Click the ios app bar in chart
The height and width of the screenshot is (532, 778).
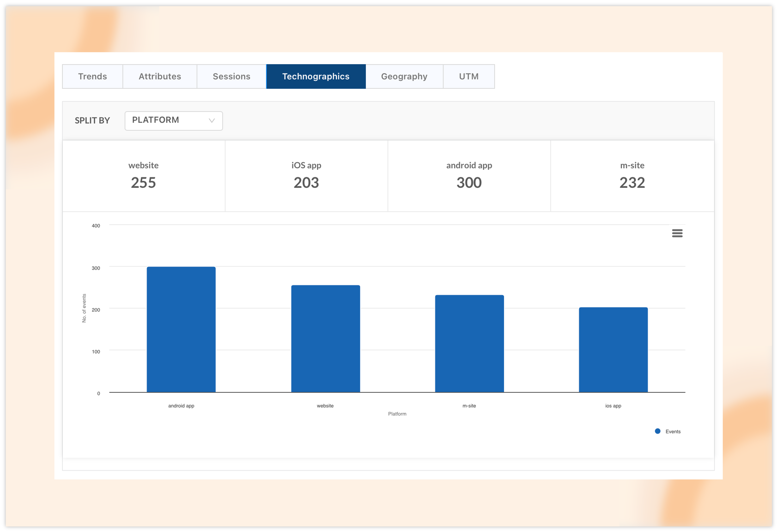(x=613, y=350)
